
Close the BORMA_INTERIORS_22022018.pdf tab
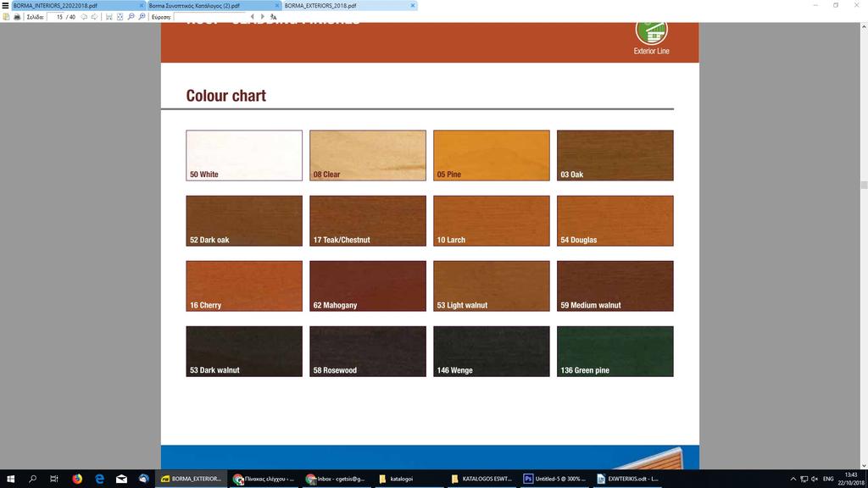click(142, 6)
